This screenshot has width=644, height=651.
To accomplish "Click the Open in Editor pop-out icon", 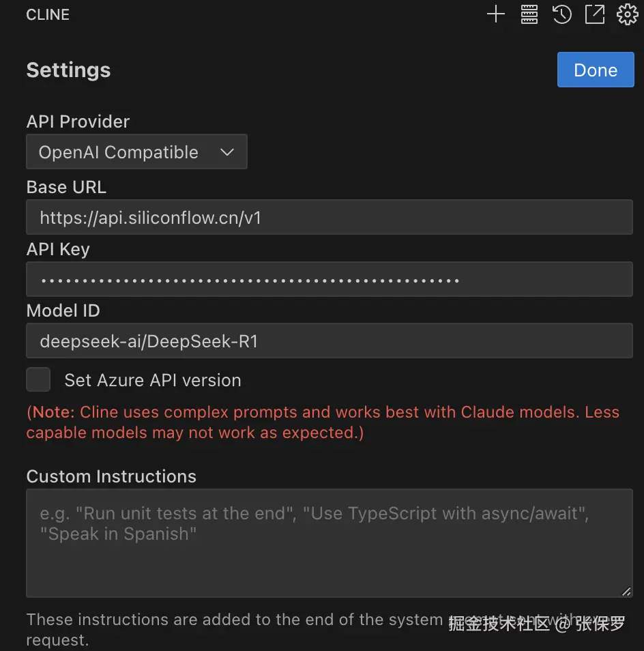I will [x=595, y=14].
